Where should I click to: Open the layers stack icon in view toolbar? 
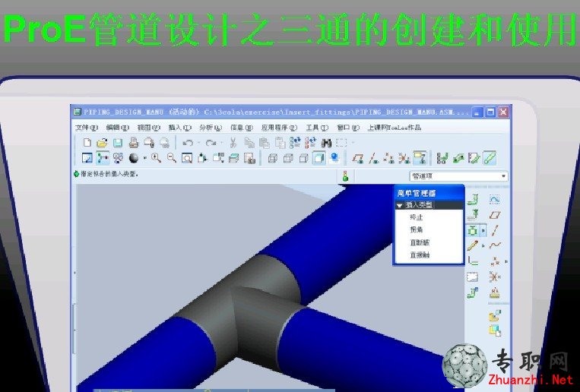pyautogui.click(x=233, y=158)
